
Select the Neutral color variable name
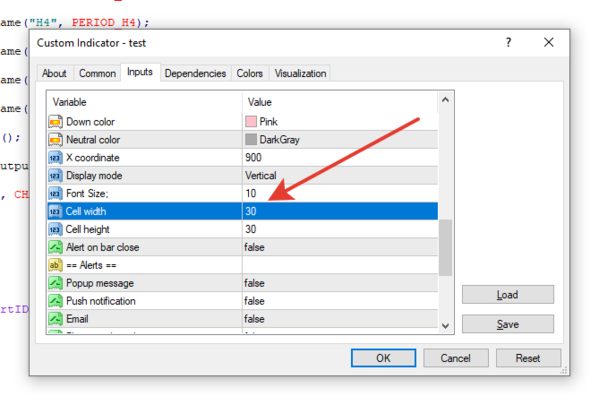tap(93, 139)
